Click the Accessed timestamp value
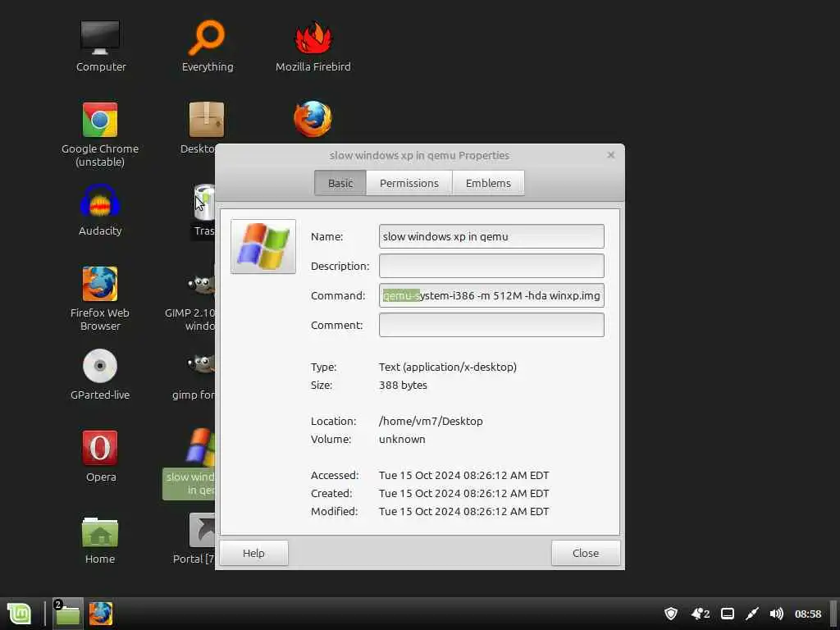The width and height of the screenshot is (840, 630). (x=463, y=475)
